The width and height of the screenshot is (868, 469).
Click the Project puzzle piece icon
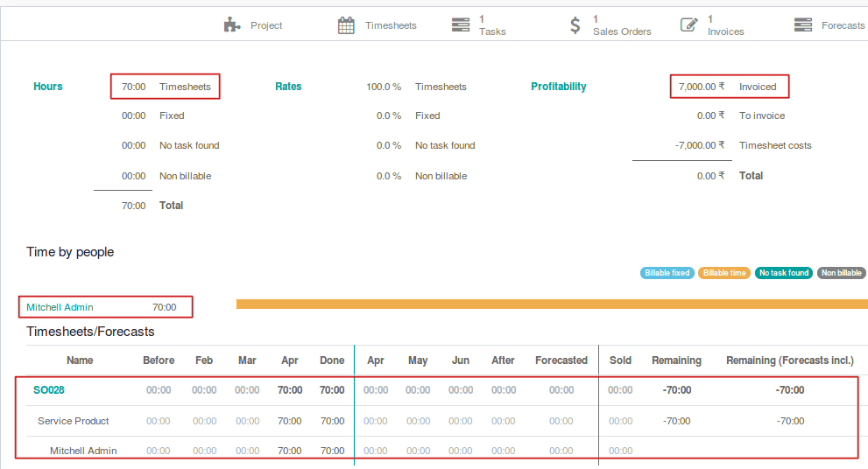232,24
